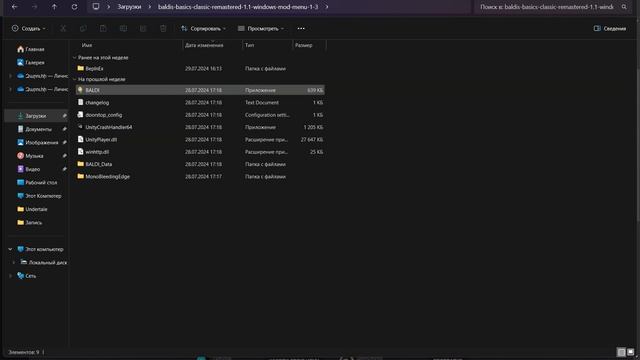The image size is (640, 360).
Task: Switch to large icons view in status bar
Action: (x=631, y=352)
